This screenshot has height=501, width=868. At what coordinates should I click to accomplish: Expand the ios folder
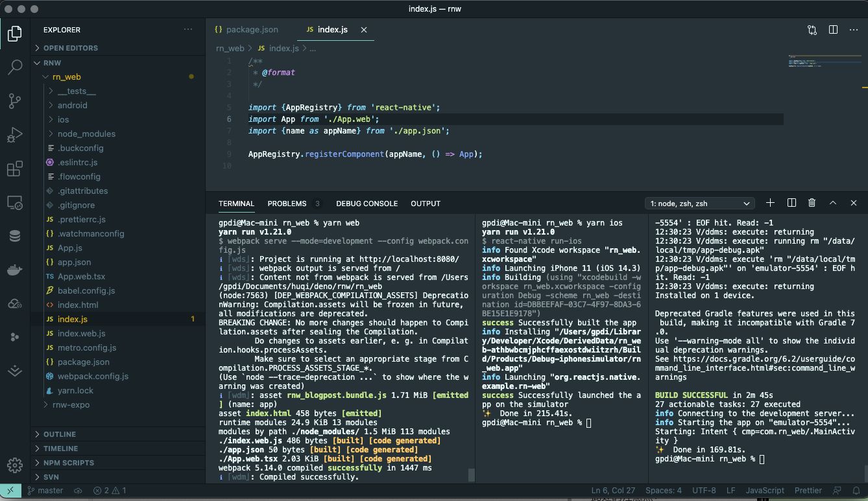point(118,119)
